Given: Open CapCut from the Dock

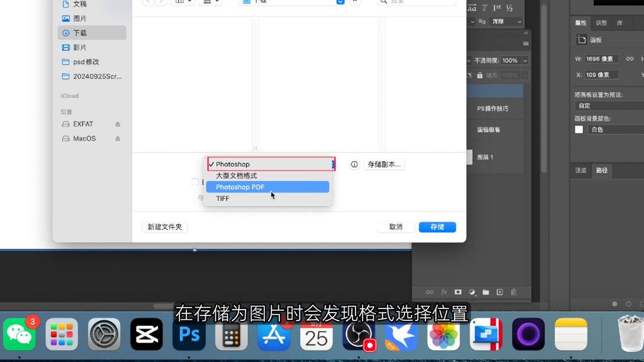Looking at the screenshot, I should [147, 334].
